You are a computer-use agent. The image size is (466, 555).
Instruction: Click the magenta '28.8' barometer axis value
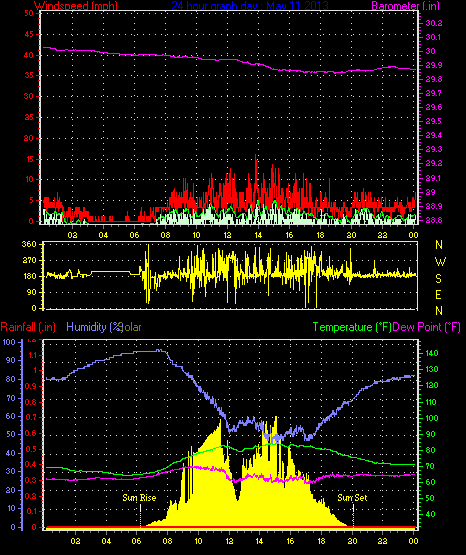(434, 220)
